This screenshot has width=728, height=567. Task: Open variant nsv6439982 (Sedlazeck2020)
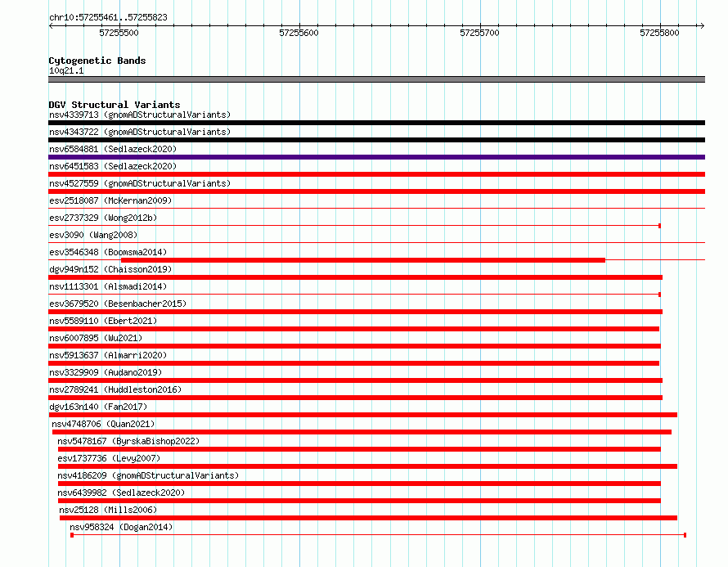[x=121, y=493]
